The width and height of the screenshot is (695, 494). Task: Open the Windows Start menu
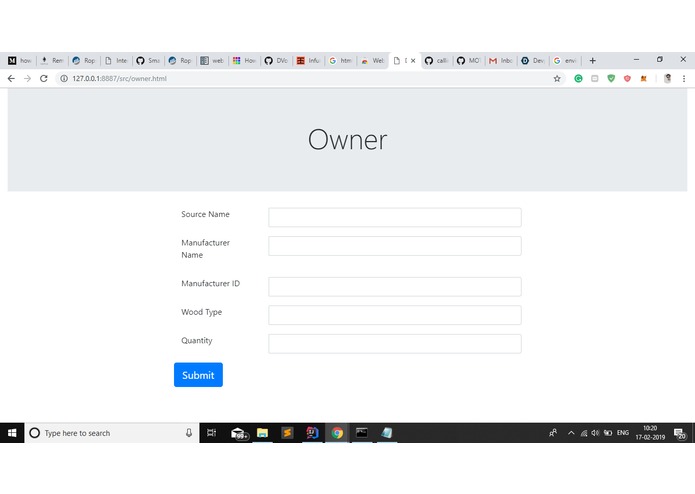click(12, 433)
